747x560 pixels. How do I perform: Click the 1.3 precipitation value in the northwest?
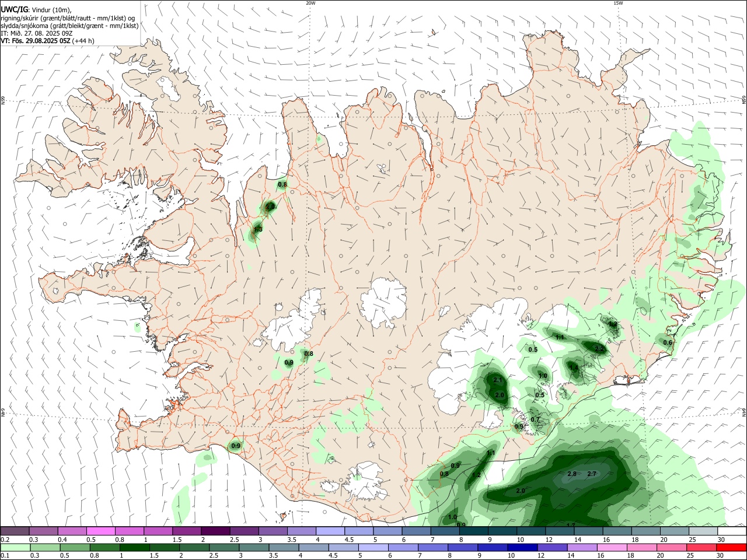pyautogui.click(x=258, y=230)
